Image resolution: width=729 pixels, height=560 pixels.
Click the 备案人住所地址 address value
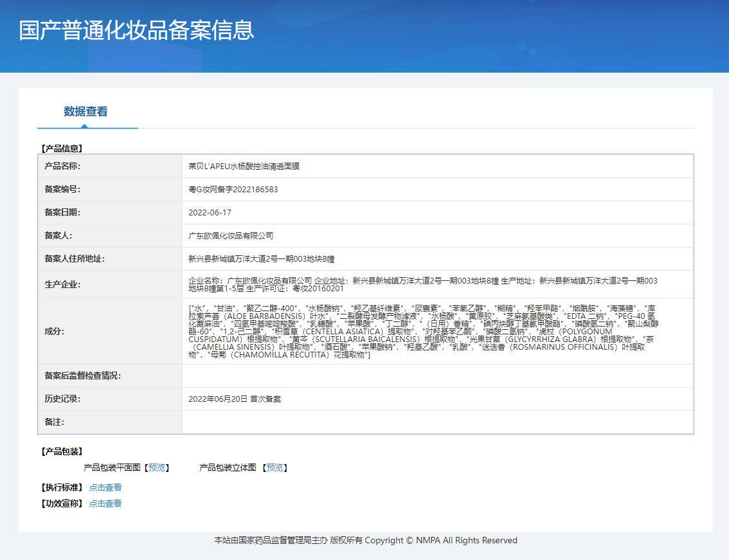261,259
